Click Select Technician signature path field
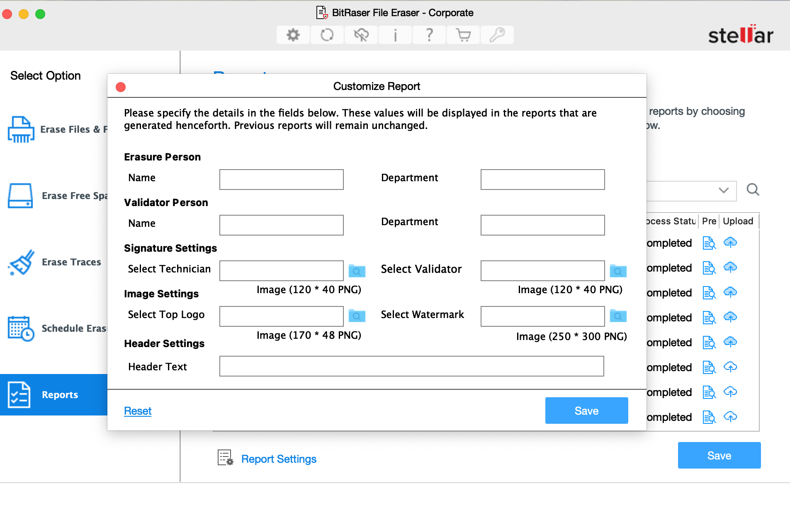This screenshot has height=532, width=790. pos(282,271)
